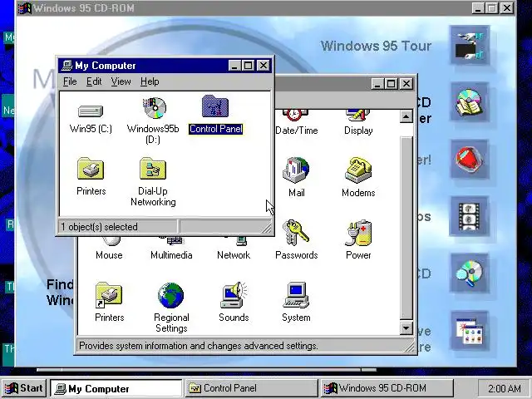
Task: Click the add/remove software windows icon
Action: click(470, 331)
